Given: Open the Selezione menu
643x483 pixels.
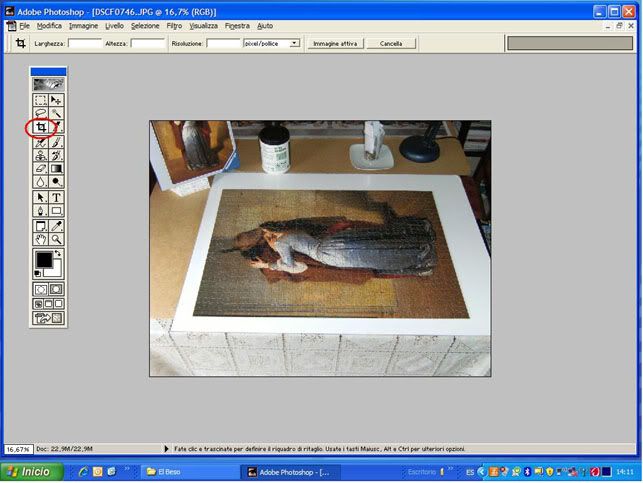Looking at the screenshot, I should 145,26.
